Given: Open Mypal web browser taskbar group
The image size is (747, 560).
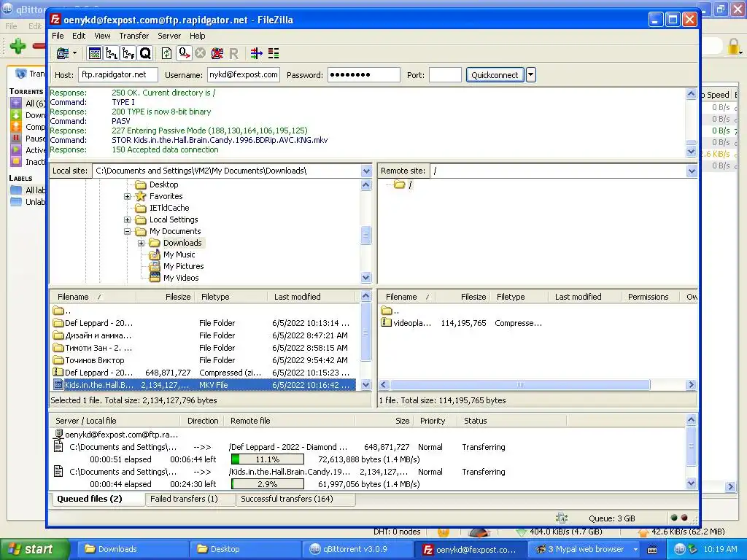Looking at the screenshot, I should tap(586, 549).
